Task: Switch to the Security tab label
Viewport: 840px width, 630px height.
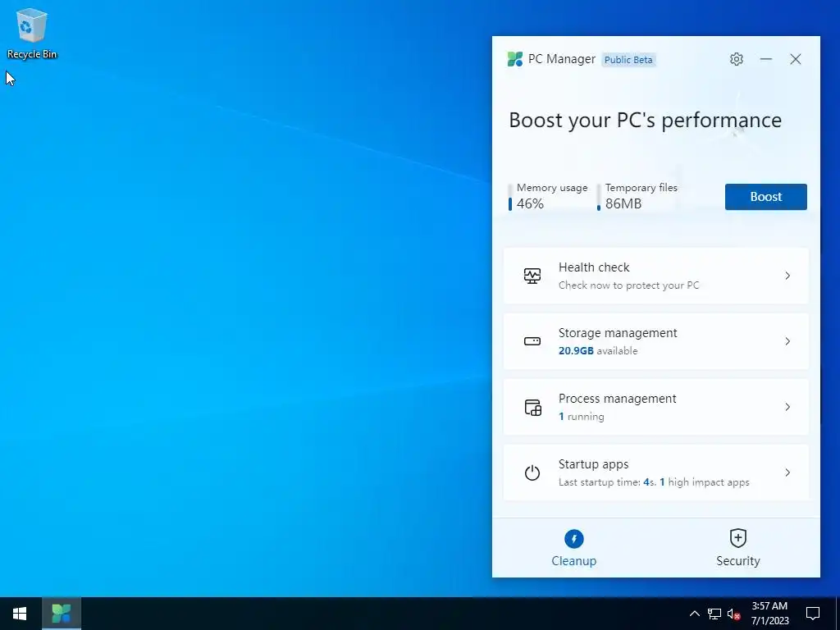Action: click(x=738, y=561)
